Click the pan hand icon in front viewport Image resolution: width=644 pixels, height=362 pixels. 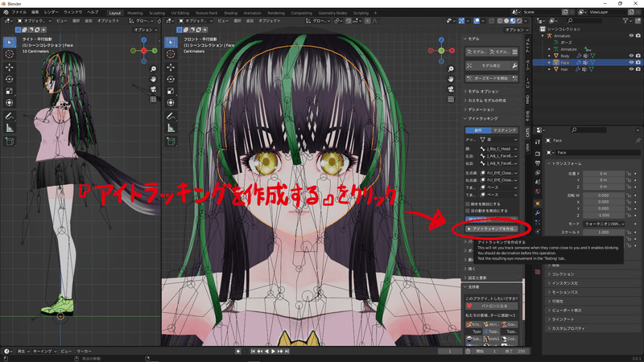(x=451, y=79)
